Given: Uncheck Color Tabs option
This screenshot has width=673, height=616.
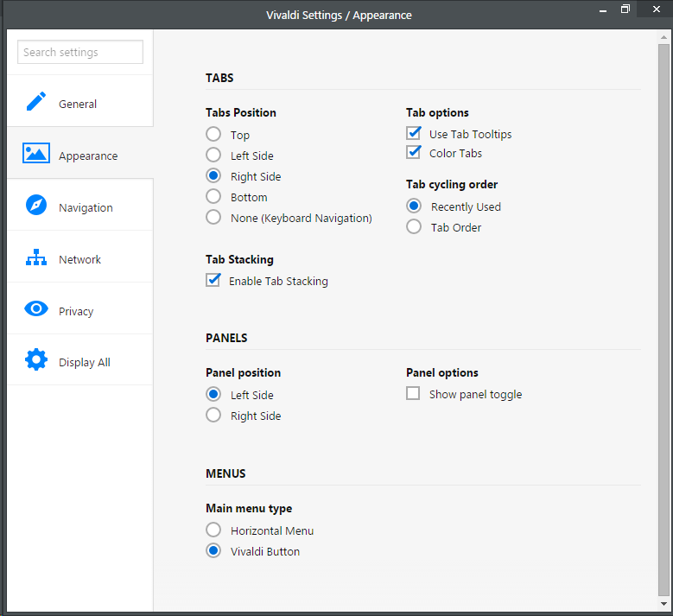Looking at the screenshot, I should pyautogui.click(x=413, y=152).
